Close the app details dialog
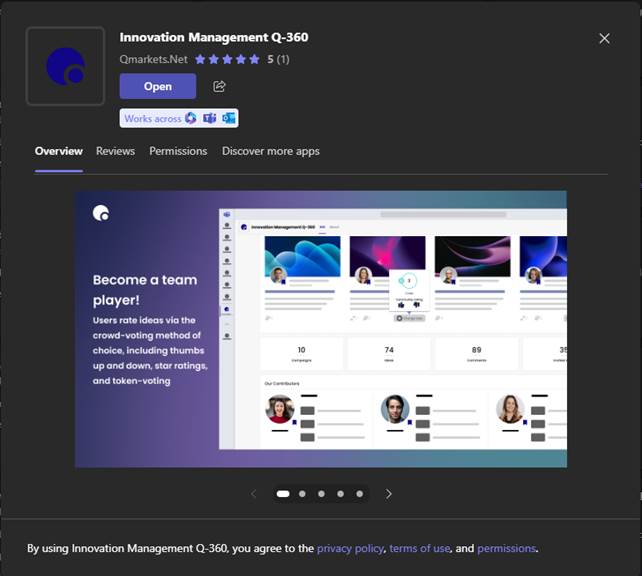 pyautogui.click(x=604, y=38)
